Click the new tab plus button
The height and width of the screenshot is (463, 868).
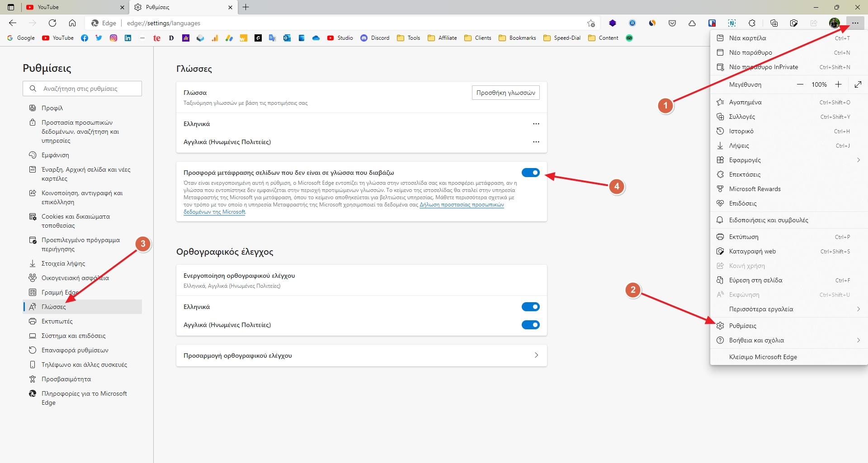246,7
